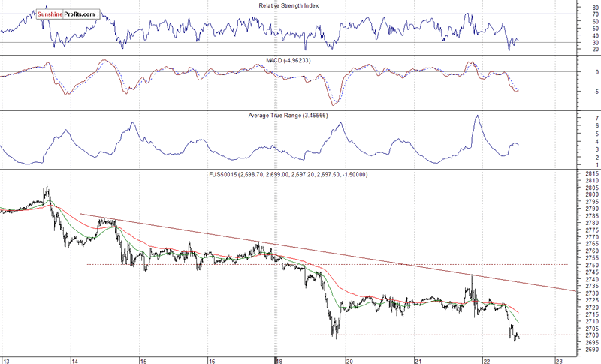Select date 14 on the time axis
Viewport: 601px width, 364px height.
pos(74,359)
